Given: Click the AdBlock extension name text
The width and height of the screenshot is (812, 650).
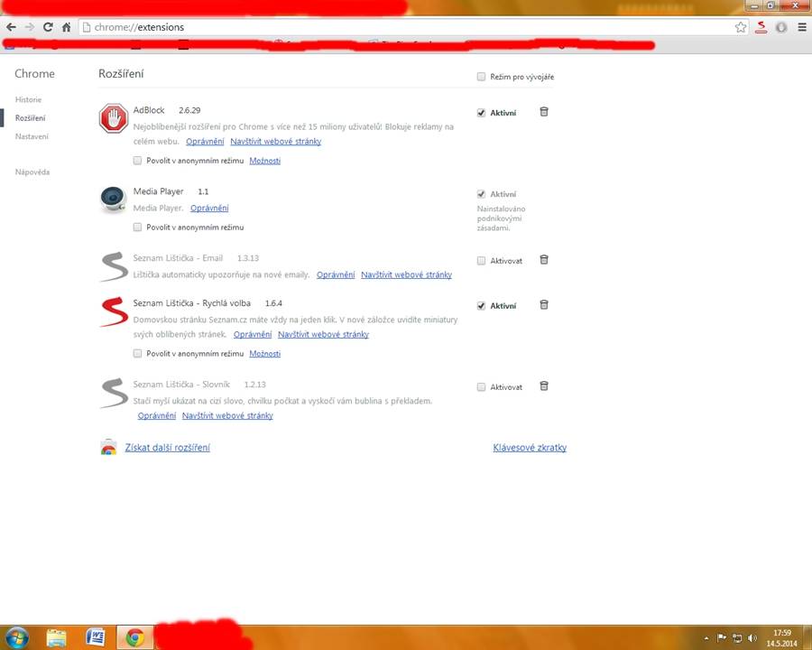Looking at the screenshot, I should tap(149, 110).
